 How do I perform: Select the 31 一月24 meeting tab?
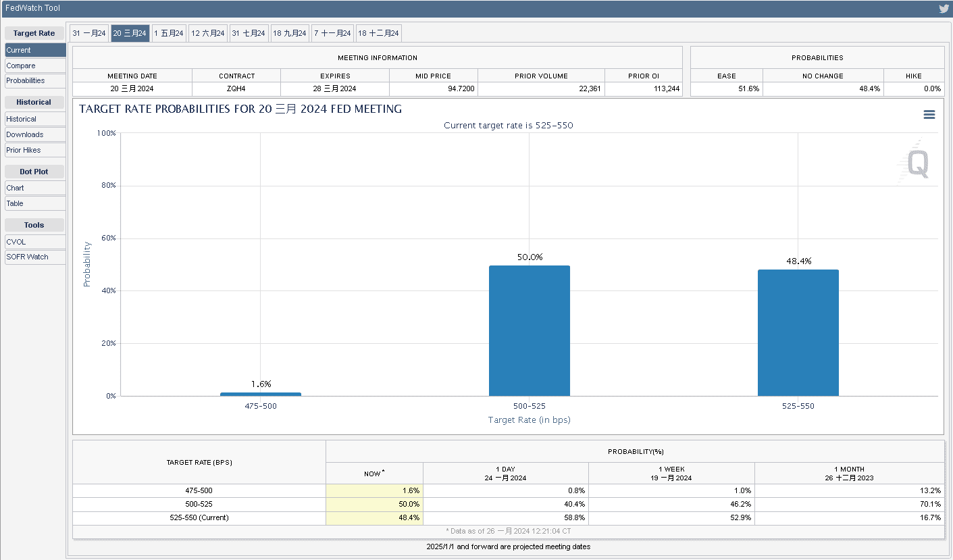coord(89,33)
